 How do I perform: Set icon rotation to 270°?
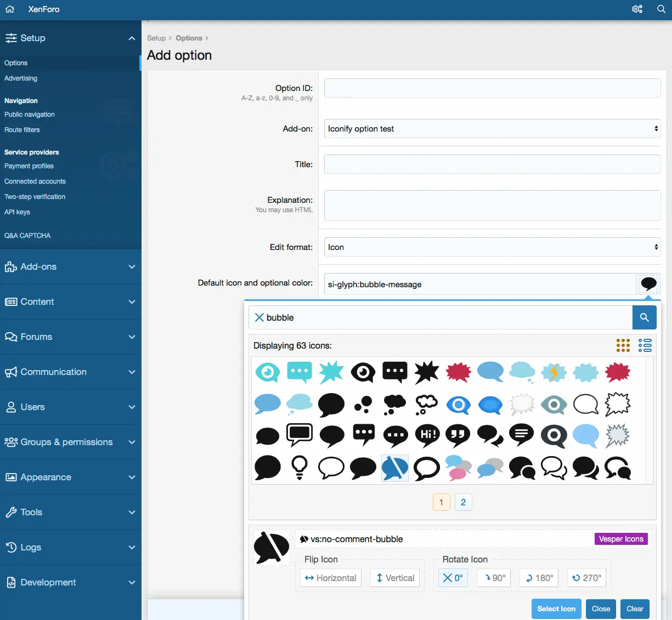[x=586, y=578]
